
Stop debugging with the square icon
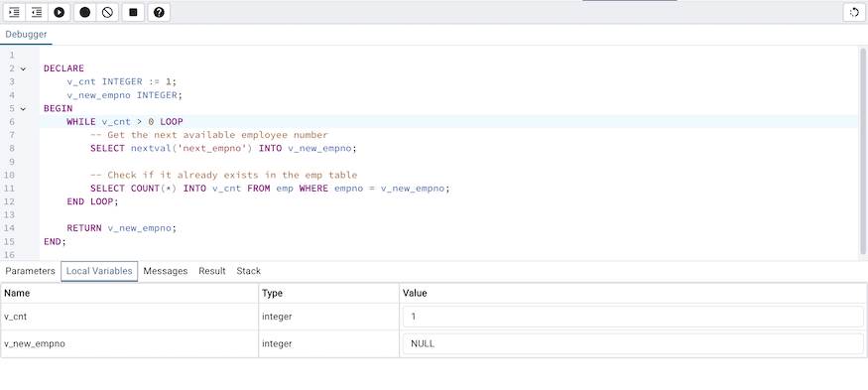[x=133, y=12]
